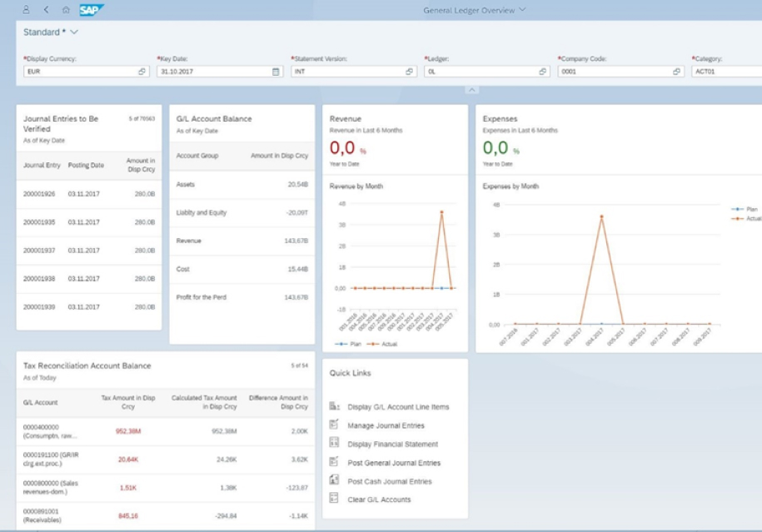Select journal entry 200001926
Image resolution: width=762 pixels, height=532 pixels.
89,194
